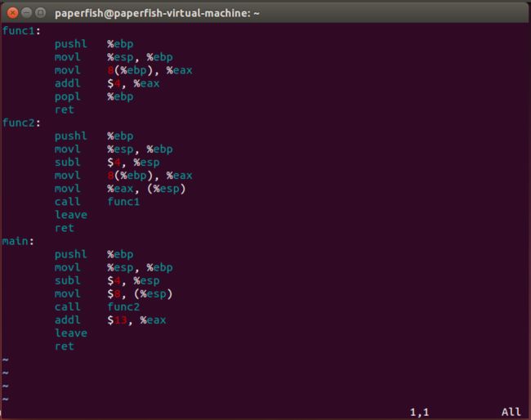Viewport: 531px width, 420px height.
Task: Click the 'ret' line ending func1
Action: tap(65, 109)
